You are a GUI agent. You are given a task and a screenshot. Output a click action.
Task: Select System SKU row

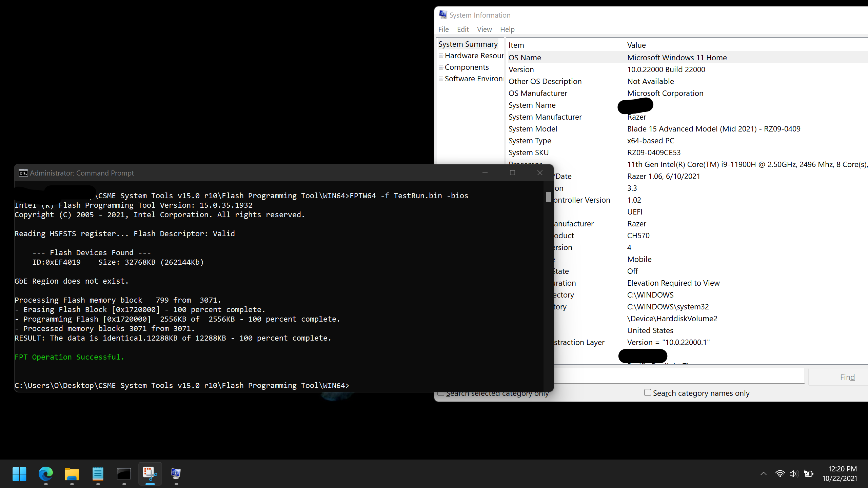click(x=687, y=152)
